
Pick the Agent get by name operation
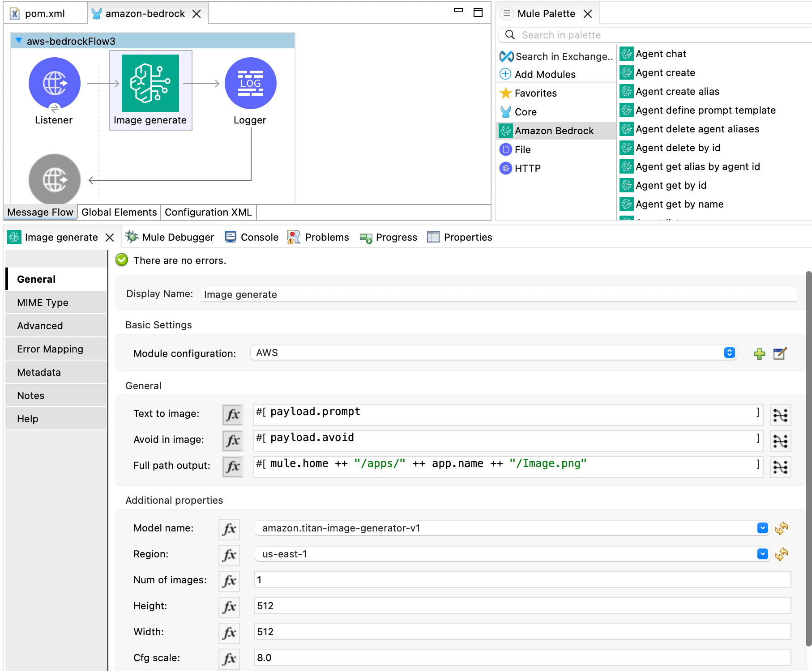coord(672,204)
